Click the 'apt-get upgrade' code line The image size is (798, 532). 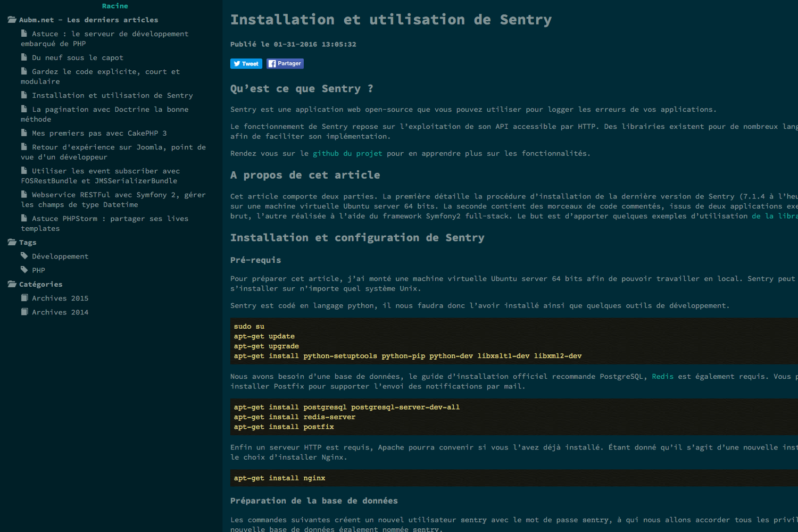(x=267, y=346)
